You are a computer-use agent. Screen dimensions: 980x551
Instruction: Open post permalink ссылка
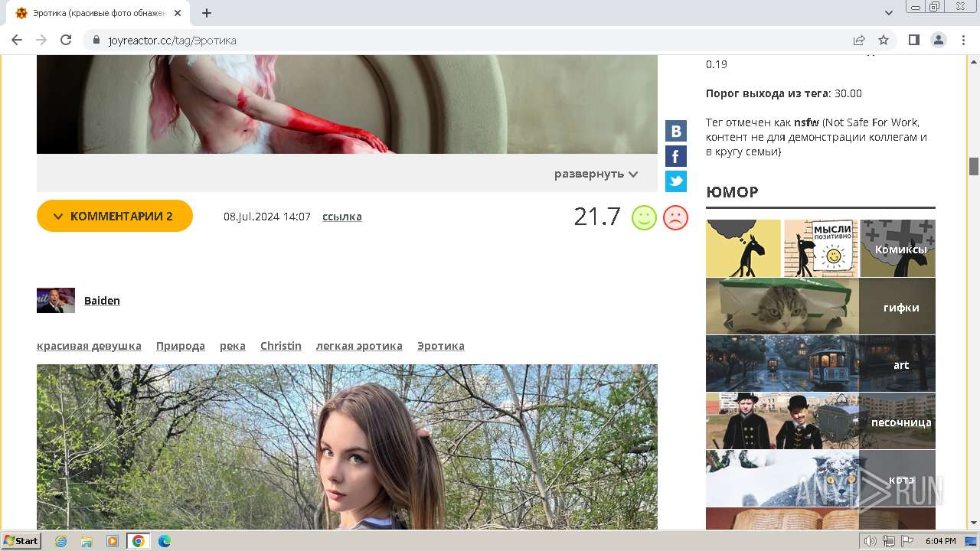[x=341, y=217]
